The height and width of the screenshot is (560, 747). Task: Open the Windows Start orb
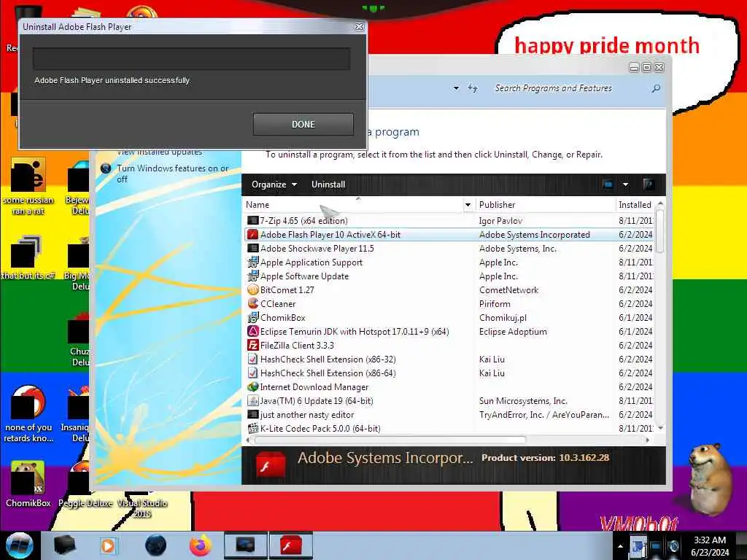coord(20,545)
